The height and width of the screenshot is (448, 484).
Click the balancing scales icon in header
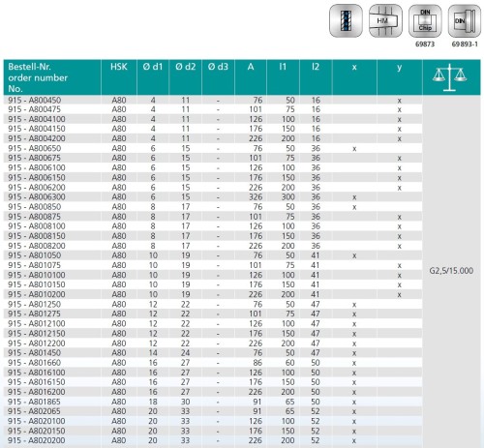[x=449, y=77]
